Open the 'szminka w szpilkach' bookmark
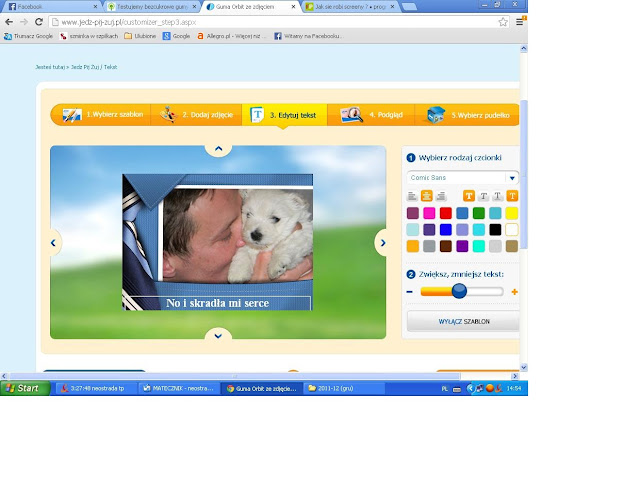Screen dimensions: 640x480 tap(89, 36)
